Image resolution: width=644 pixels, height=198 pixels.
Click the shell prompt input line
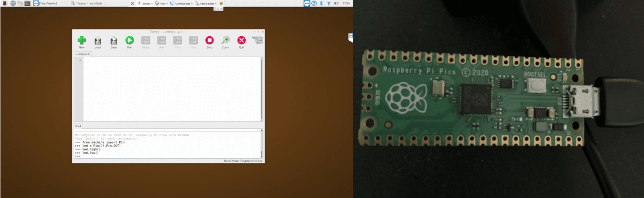(167, 156)
